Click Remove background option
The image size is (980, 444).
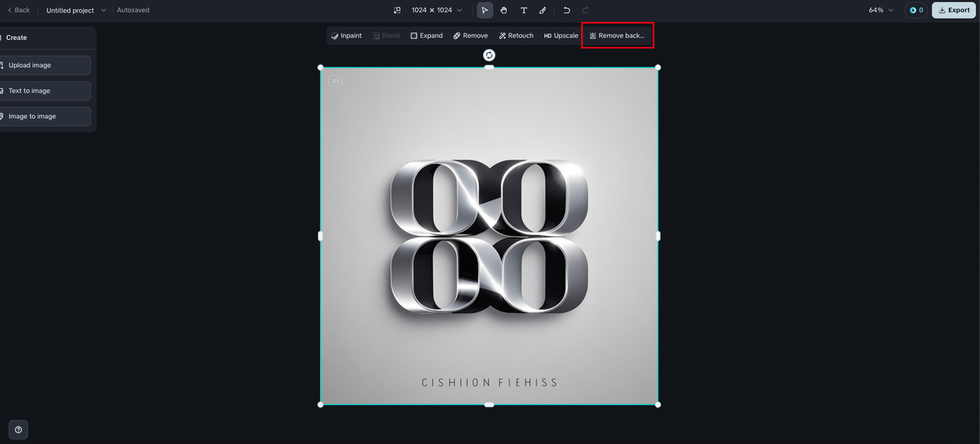pyautogui.click(x=617, y=35)
